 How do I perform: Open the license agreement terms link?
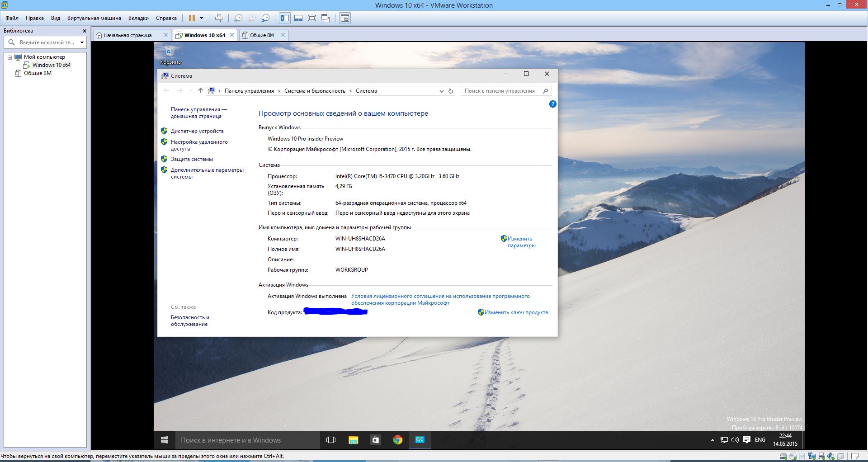440,299
